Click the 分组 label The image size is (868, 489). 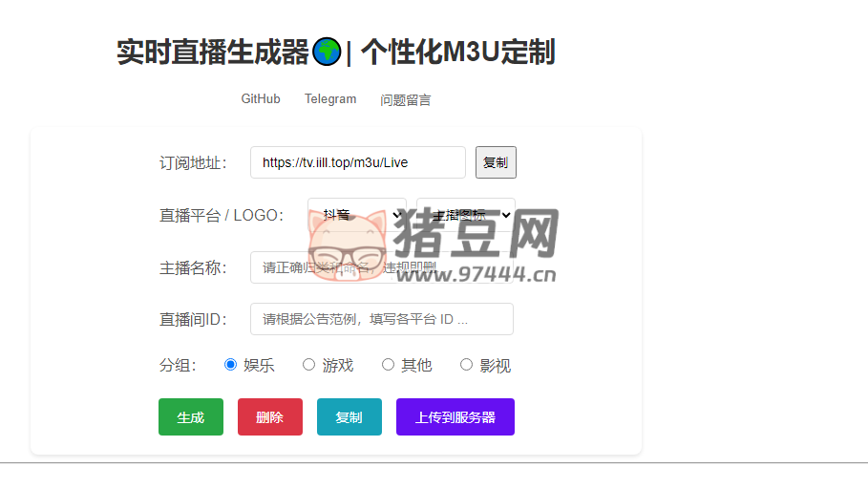click(x=178, y=366)
